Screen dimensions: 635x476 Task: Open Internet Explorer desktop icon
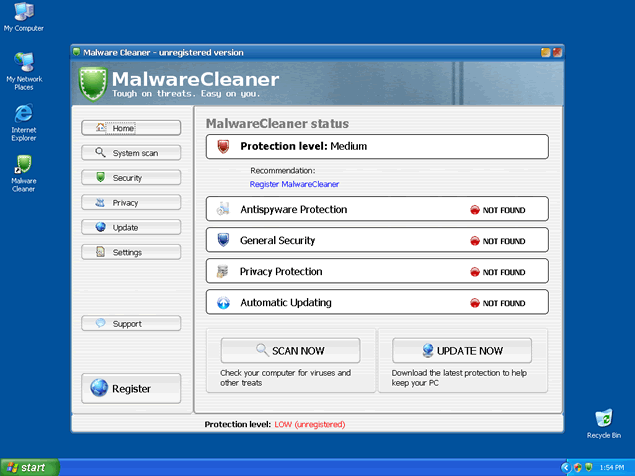[x=23, y=115]
